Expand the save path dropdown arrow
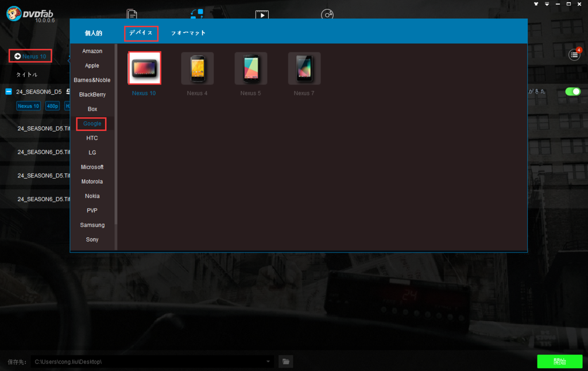The height and width of the screenshot is (371, 588). point(268,362)
